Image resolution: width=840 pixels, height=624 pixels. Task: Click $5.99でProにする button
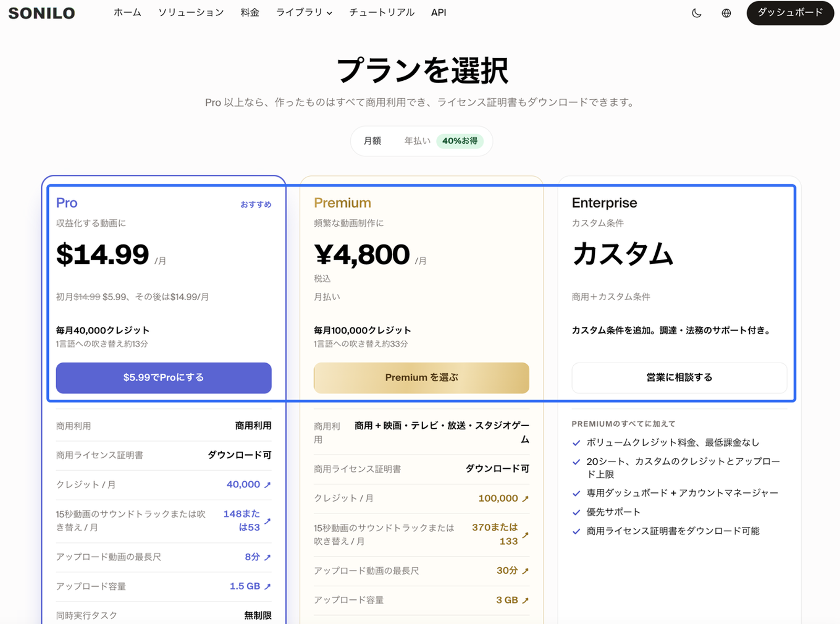164,378
